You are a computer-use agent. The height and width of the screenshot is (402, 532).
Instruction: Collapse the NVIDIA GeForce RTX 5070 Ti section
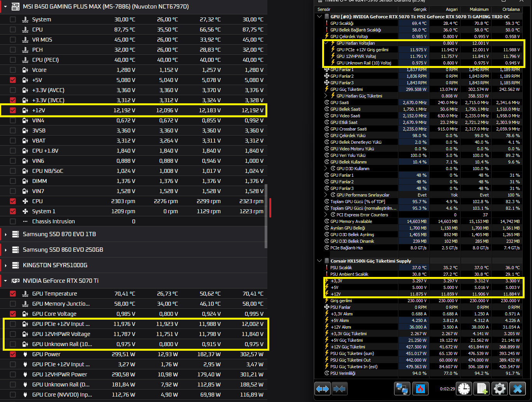click(x=5, y=281)
